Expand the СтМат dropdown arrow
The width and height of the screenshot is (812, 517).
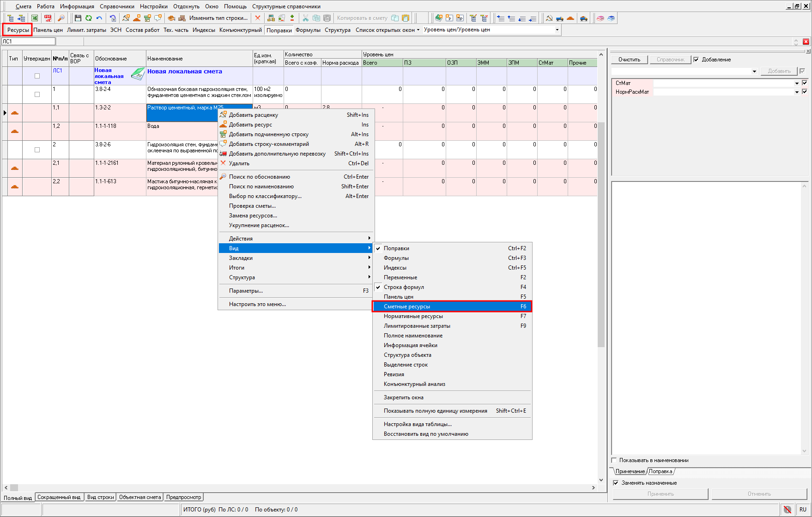click(796, 83)
